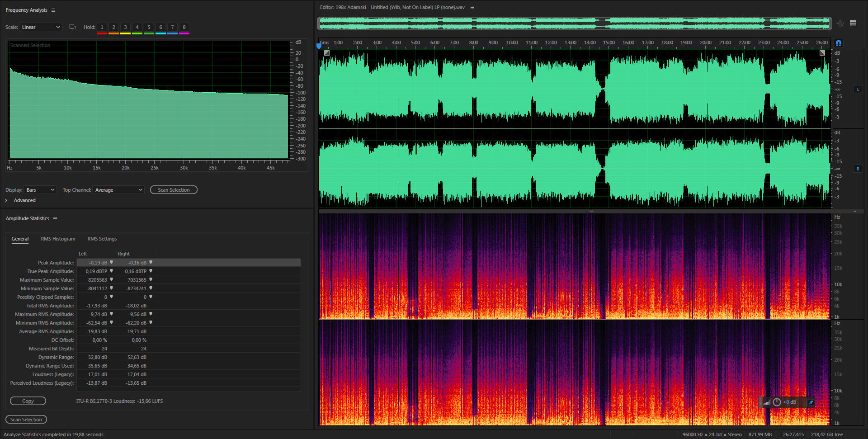Click the marker icon for right Possibly Clipped Samples

[x=151, y=297]
